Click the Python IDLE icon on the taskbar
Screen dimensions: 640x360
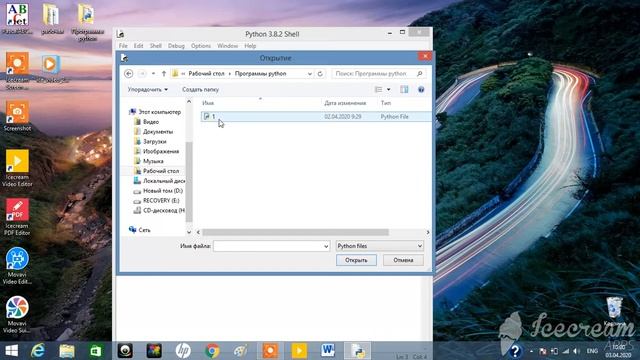point(357,351)
